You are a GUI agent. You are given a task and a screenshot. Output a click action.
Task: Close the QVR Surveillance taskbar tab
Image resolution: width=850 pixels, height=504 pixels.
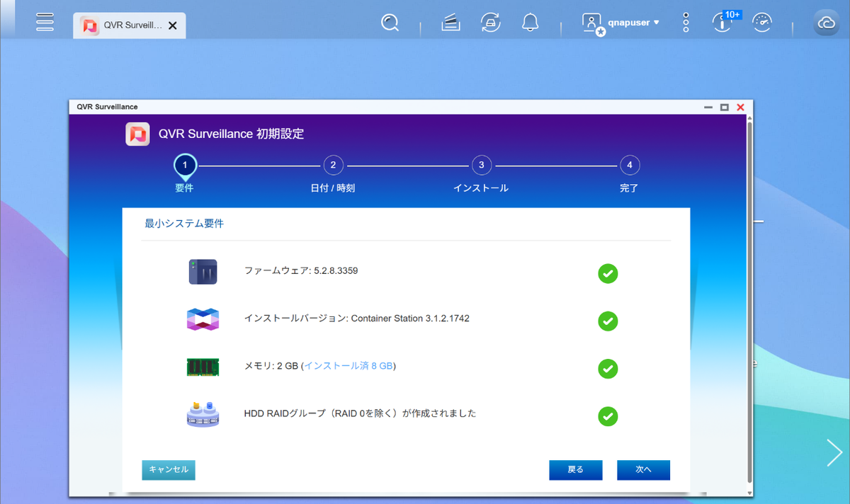pyautogui.click(x=173, y=26)
